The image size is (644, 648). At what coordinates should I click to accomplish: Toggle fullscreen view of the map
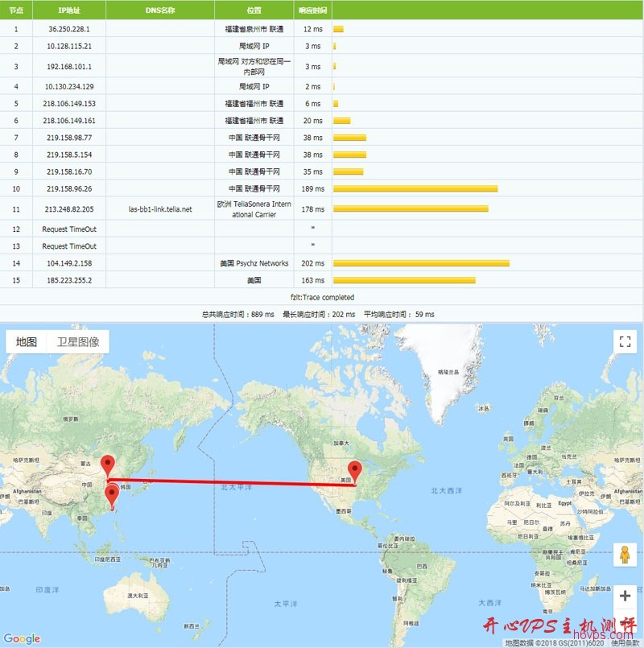[625, 341]
